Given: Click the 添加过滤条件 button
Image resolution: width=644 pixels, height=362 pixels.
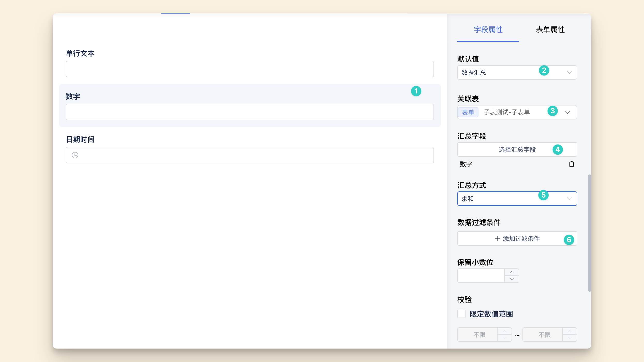Looking at the screenshot, I should (x=517, y=238).
